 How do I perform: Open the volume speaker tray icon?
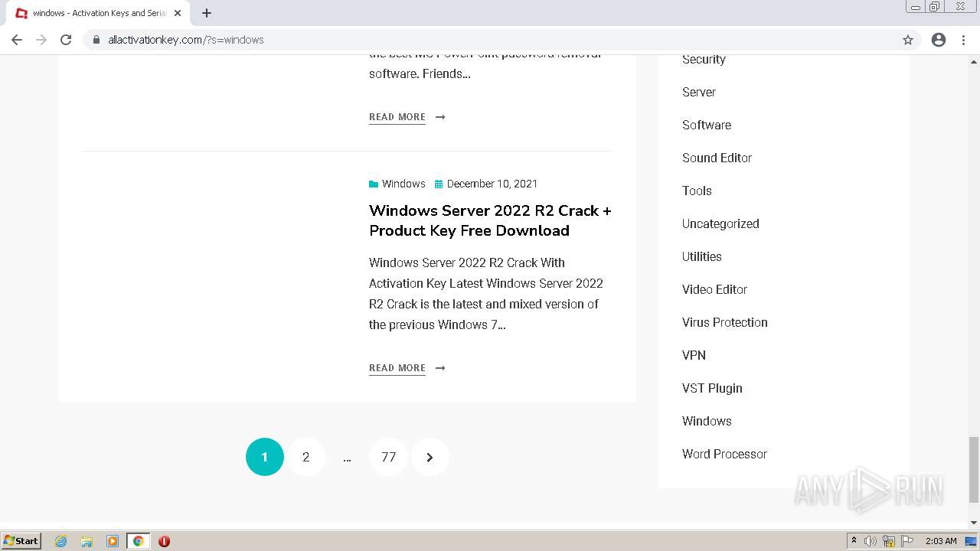pos(871,541)
